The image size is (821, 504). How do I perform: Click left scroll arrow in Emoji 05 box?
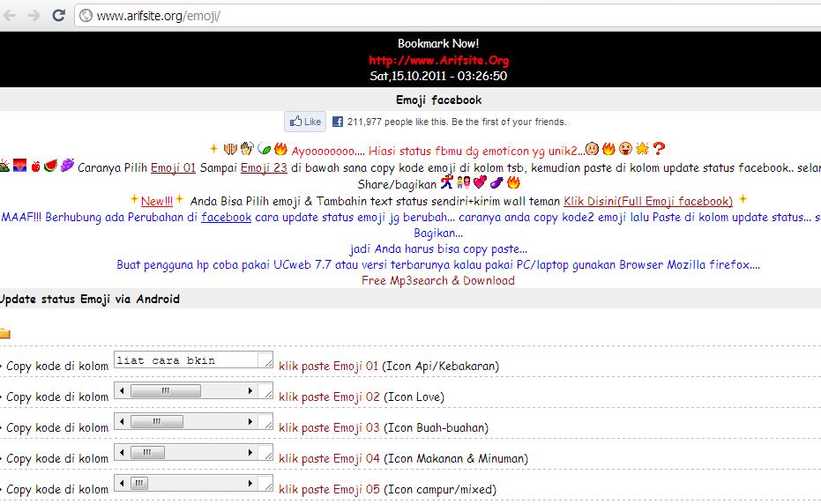pos(122,484)
